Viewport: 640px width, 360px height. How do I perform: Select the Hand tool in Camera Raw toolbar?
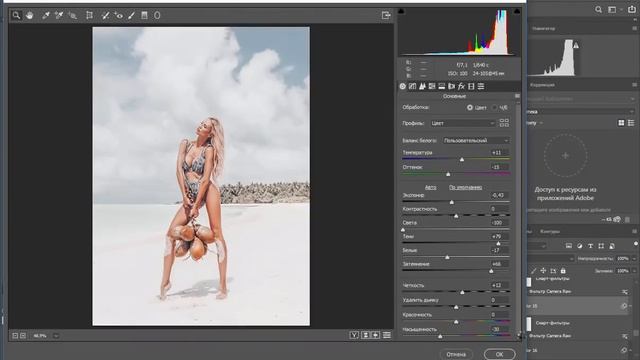pos(30,16)
